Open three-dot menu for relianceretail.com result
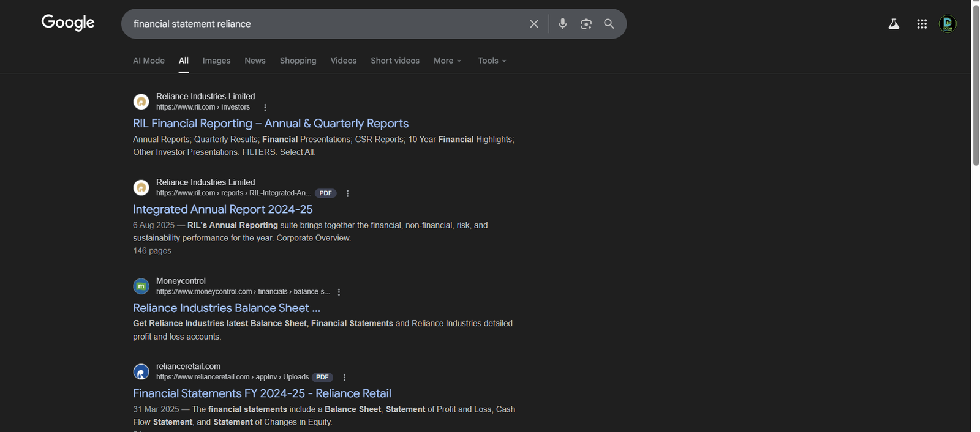This screenshot has width=980, height=432. click(x=344, y=378)
